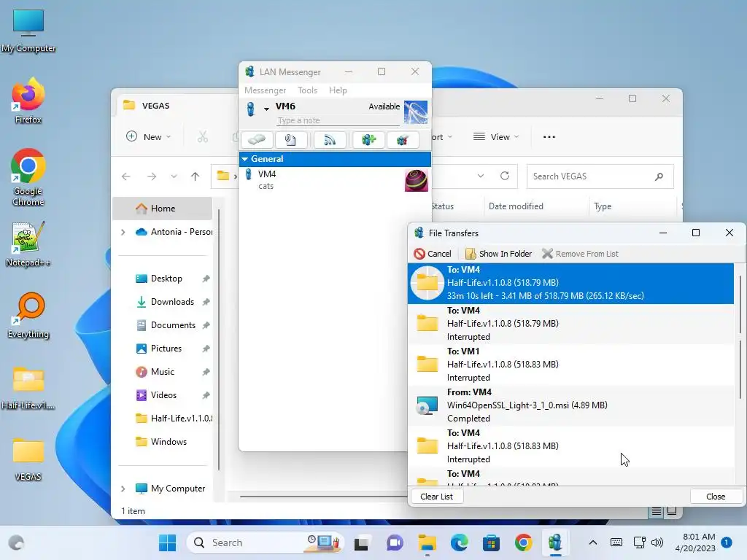Select the interrupted 518.83 MB transfer to VM4
Image resolution: width=747 pixels, height=560 pixels.
[x=570, y=447]
